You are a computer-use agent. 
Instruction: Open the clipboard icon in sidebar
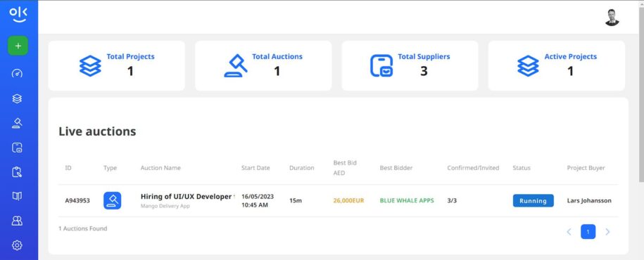(17, 172)
